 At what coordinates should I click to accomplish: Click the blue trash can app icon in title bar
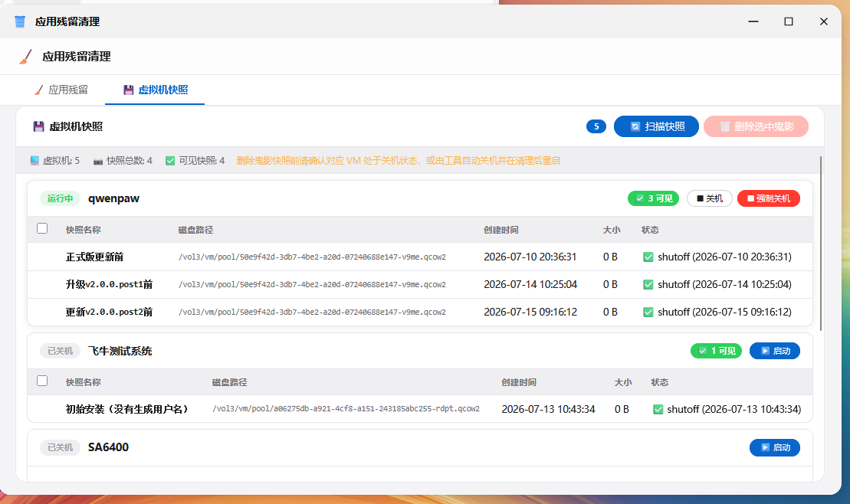pyautogui.click(x=20, y=21)
